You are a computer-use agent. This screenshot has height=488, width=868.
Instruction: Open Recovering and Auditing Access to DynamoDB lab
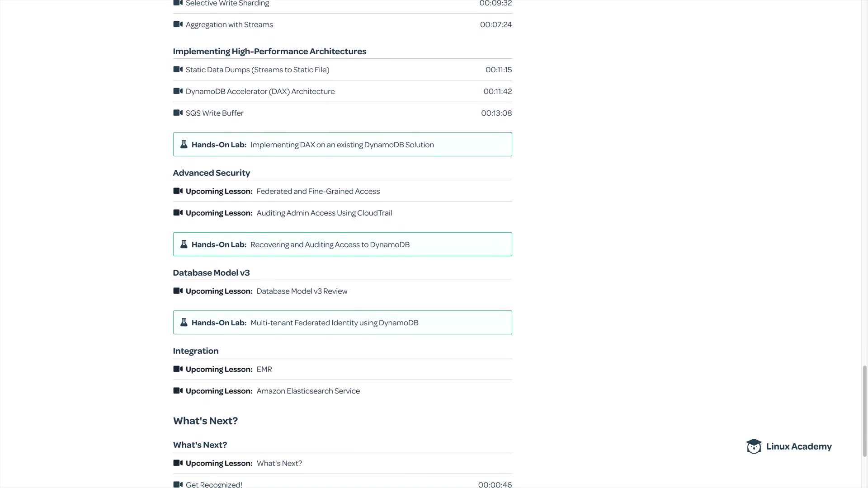(x=330, y=244)
